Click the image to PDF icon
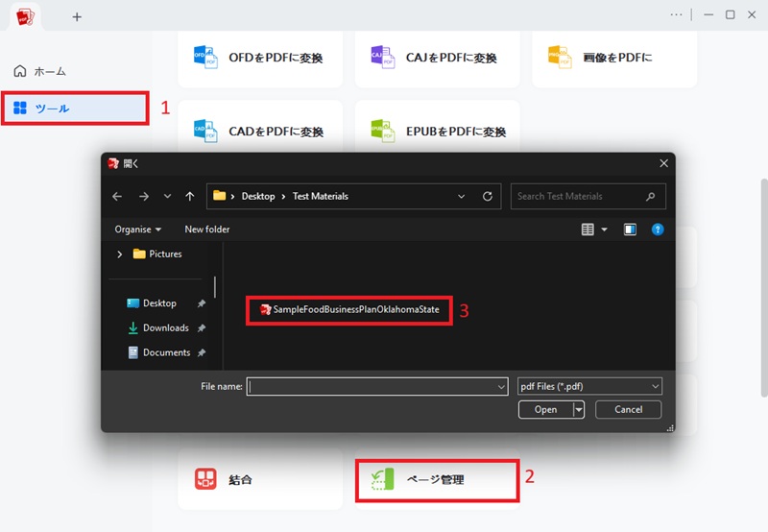This screenshot has height=532, width=768. [x=560, y=58]
